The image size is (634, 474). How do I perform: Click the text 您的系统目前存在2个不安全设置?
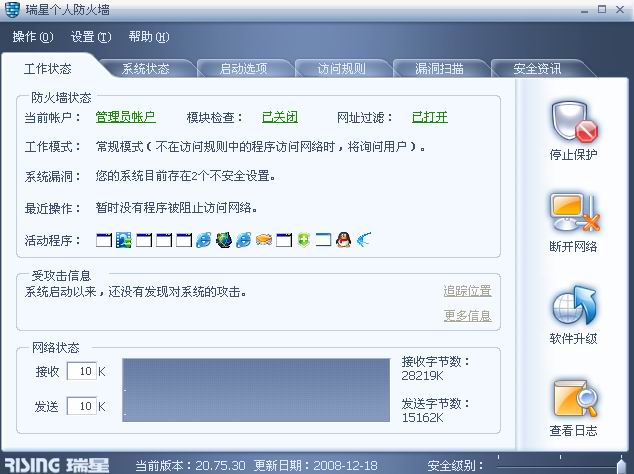186,176
